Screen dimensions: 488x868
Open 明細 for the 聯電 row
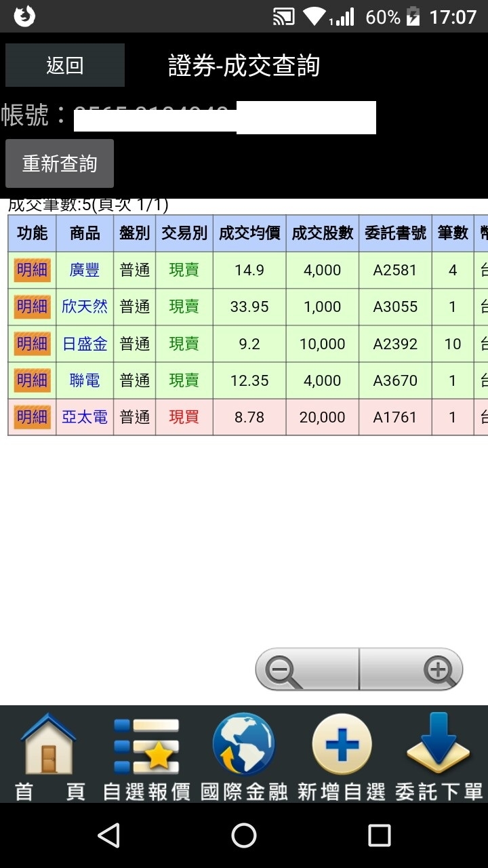tap(32, 380)
